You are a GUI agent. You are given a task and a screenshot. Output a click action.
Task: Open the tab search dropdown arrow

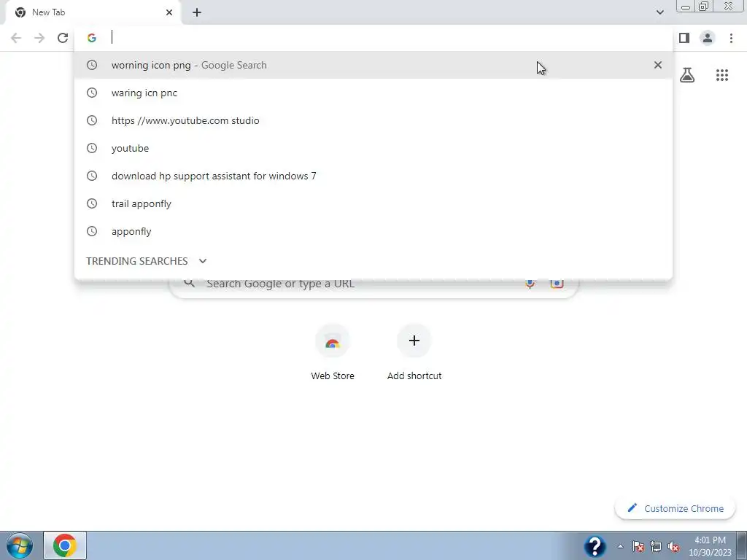pyautogui.click(x=659, y=12)
